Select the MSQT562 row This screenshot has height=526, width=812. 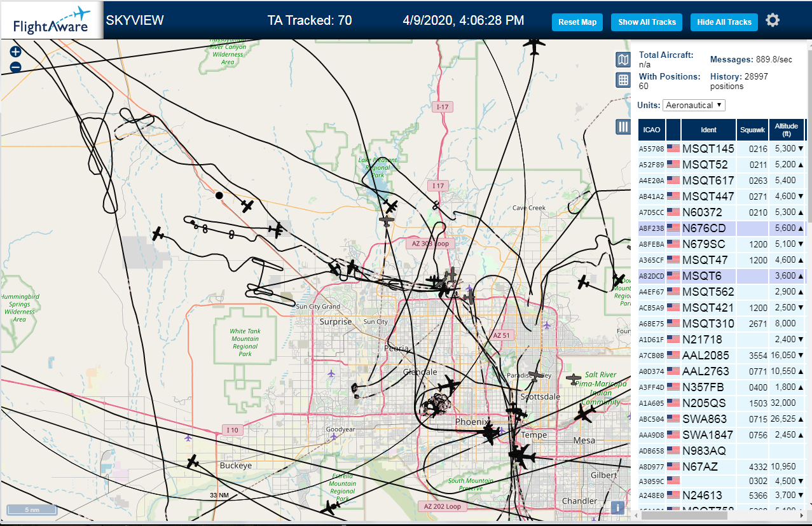coord(722,292)
